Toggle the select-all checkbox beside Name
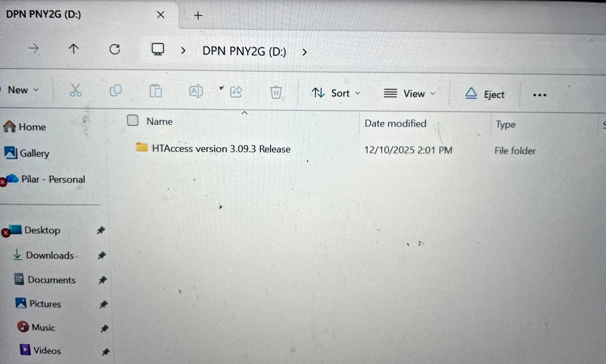Viewport: 606px width, 364px height. 133,120
